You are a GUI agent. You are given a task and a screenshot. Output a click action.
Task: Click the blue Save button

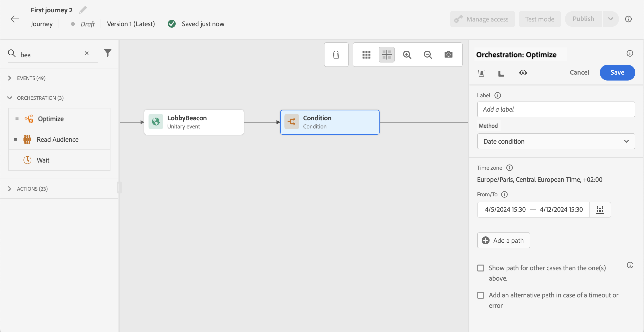[x=617, y=72]
